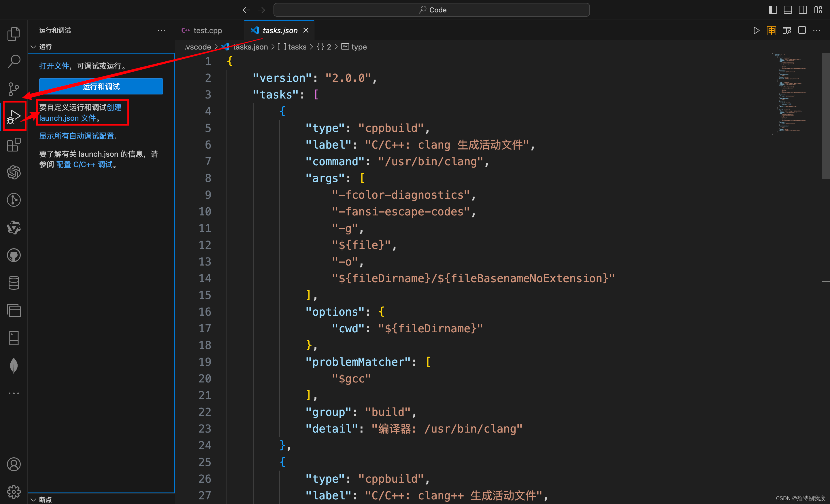830x504 pixels.
Task: Open the Explorer files view
Action: (14, 34)
